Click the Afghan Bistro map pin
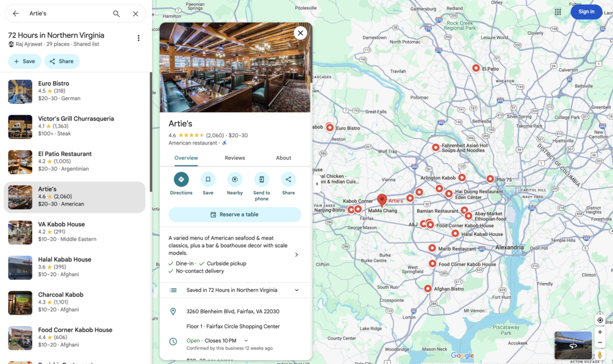Screen dimensions: 613x364 (x=428, y=288)
